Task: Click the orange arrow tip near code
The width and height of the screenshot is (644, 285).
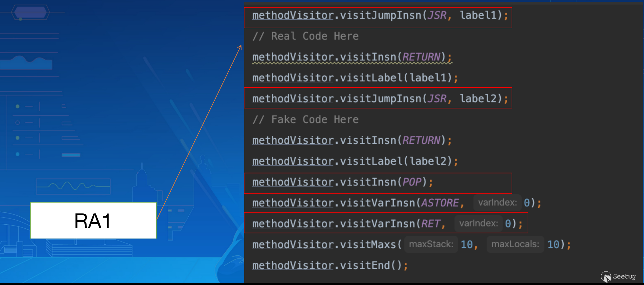Action: pos(241,46)
